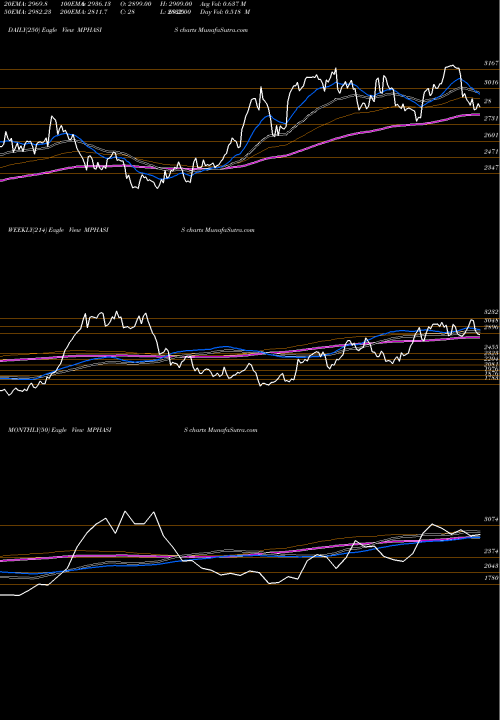This screenshot has height=720, width=500.
Task: Click the 3016 price label on daily chart
Action: point(491,83)
